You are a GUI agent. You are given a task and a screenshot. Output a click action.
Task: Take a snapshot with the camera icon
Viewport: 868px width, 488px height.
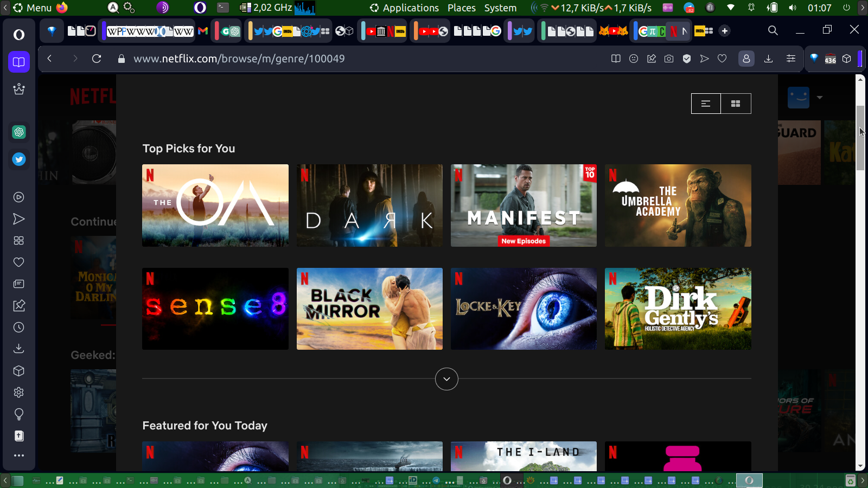point(669,59)
